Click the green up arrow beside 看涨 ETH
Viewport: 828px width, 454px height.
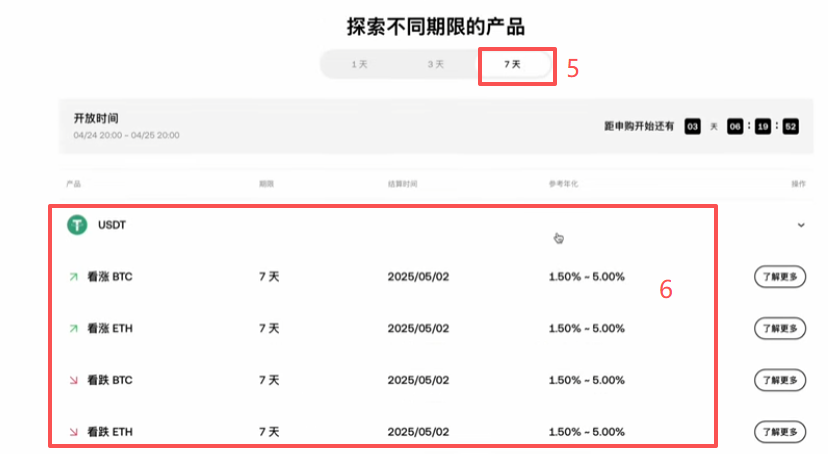click(73, 328)
